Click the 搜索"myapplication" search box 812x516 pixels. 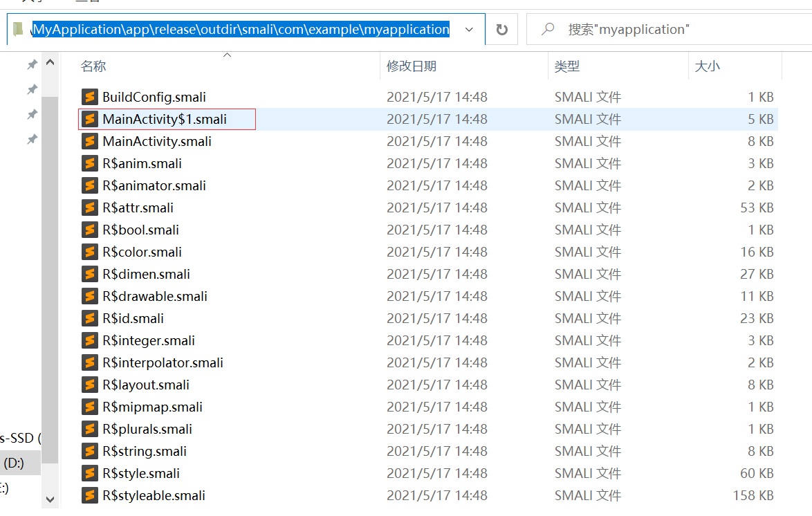click(668, 30)
